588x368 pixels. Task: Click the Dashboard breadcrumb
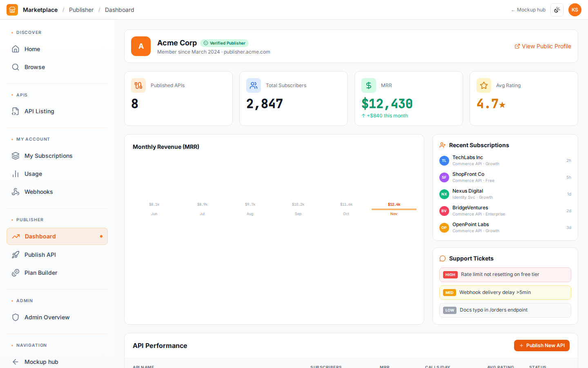click(119, 10)
